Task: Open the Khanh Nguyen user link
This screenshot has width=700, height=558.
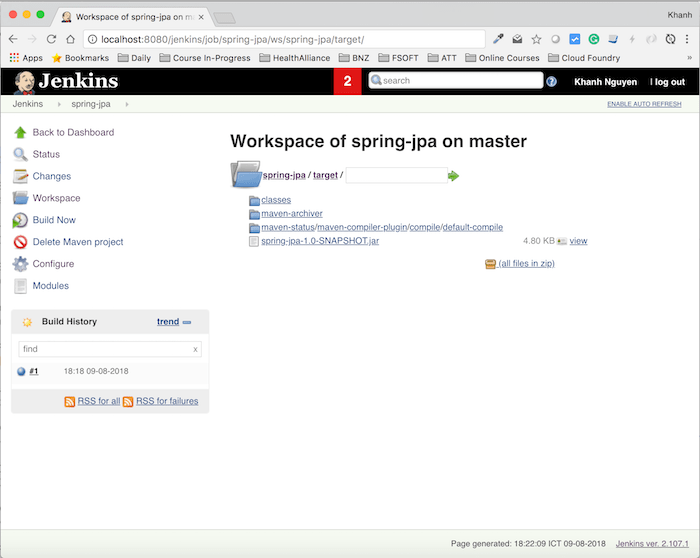Action: pos(605,82)
